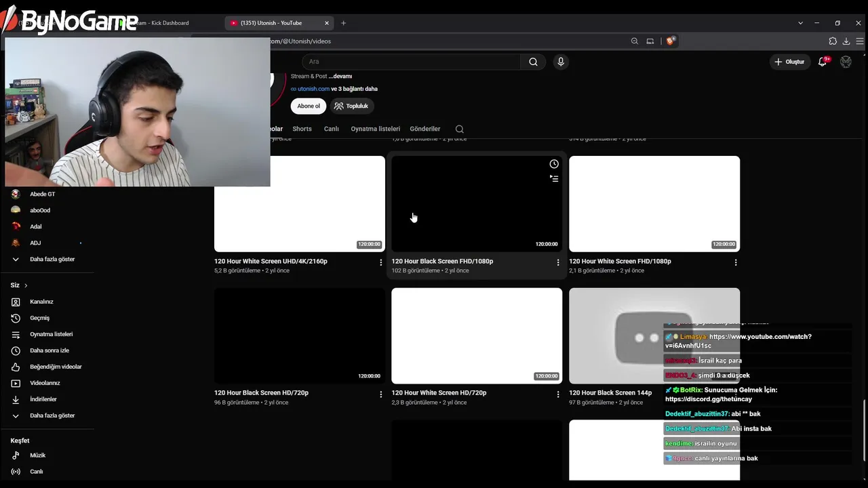Open options for 120 Hour Black Screen FHD/1080p
This screenshot has width=868, height=488.
pyautogui.click(x=558, y=262)
